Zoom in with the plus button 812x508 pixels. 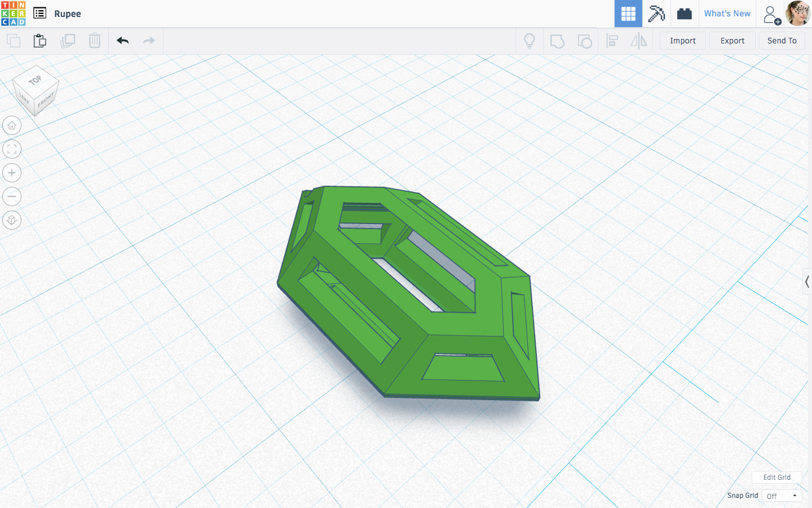point(12,173)
